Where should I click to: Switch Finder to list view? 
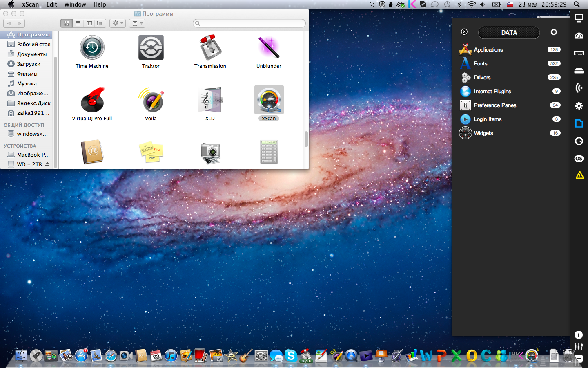pyautogui.click(x=78, y=23)
